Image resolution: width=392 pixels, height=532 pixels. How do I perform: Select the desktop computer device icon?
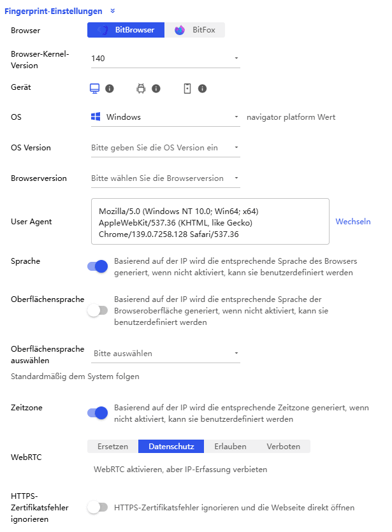[94, 88]
